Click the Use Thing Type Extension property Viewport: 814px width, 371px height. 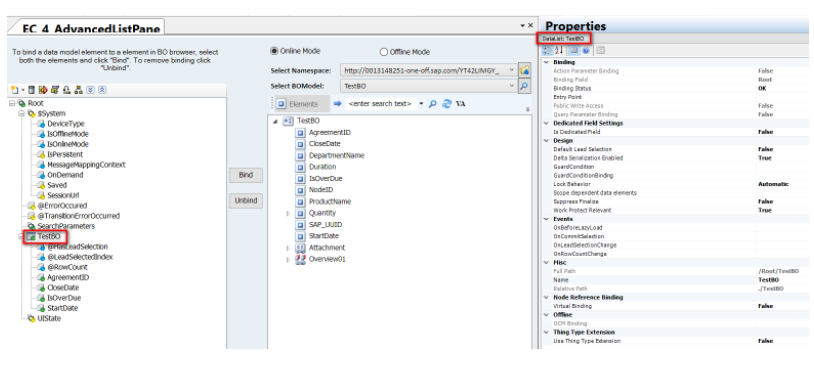[x=676, y=341]
